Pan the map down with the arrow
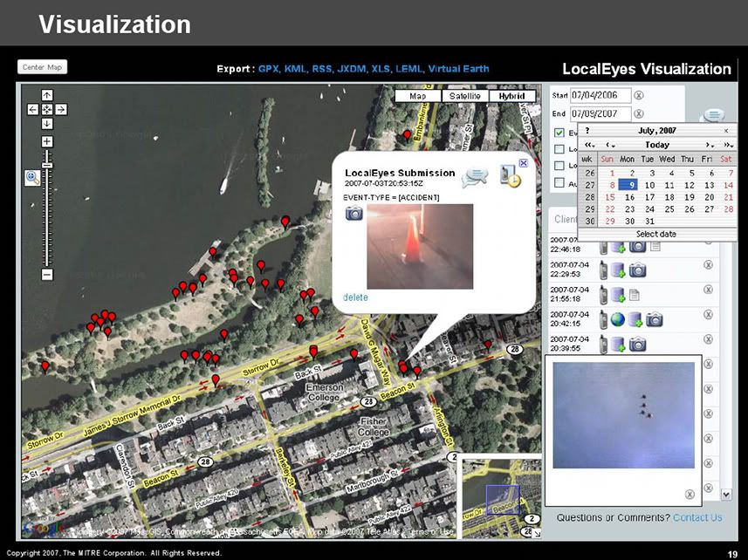 47,124
